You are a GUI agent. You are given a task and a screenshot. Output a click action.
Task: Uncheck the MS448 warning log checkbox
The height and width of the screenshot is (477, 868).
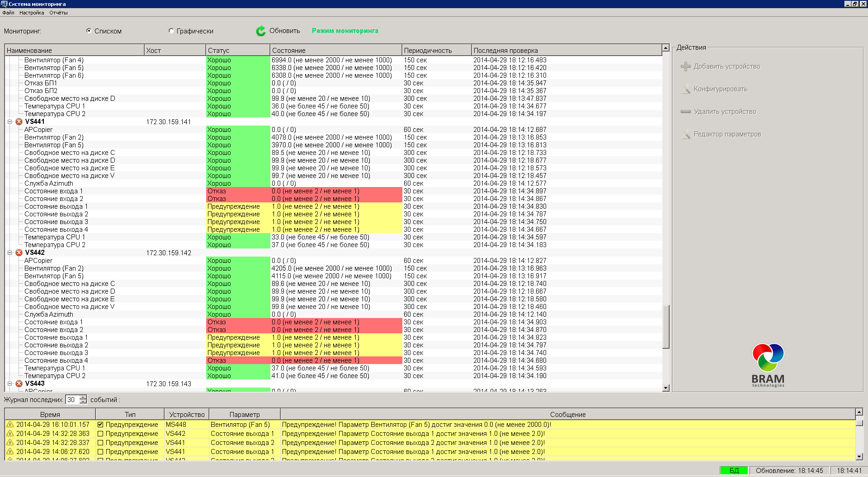click(100, 425)
